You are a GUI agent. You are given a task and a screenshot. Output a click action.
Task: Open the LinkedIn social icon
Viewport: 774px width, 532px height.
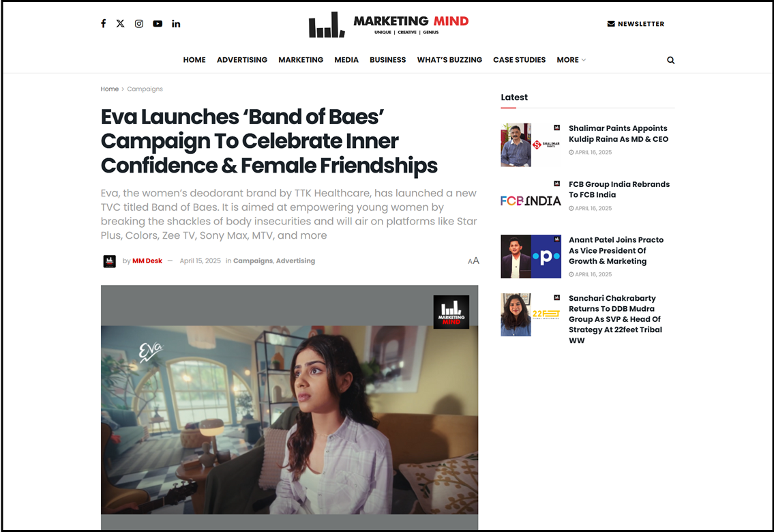pos(176,23)
